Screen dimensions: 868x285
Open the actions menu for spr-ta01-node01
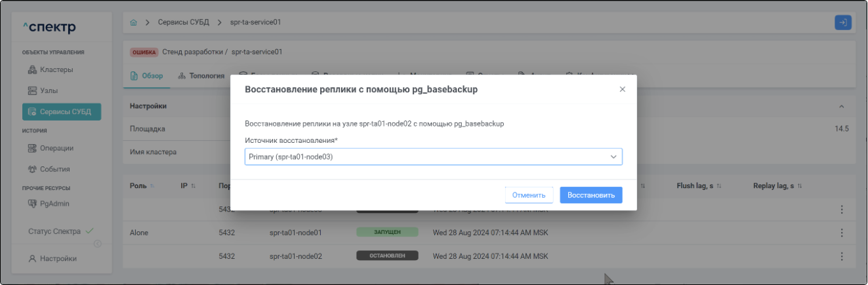pyautogui.click(x=842, y=233)
